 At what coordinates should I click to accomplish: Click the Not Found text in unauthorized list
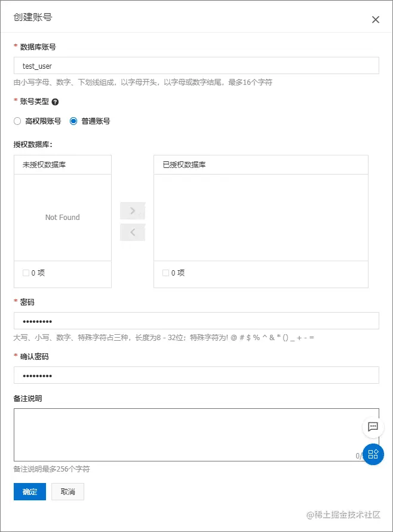tap(63, 218)
